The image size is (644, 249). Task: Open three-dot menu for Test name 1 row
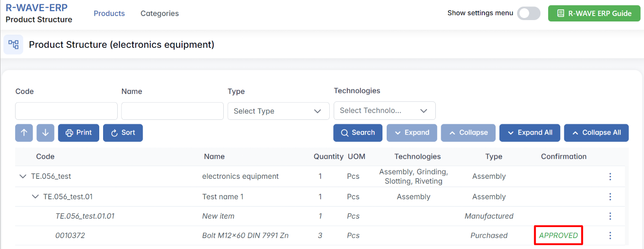pyautogui.click(x=610, y=197)
